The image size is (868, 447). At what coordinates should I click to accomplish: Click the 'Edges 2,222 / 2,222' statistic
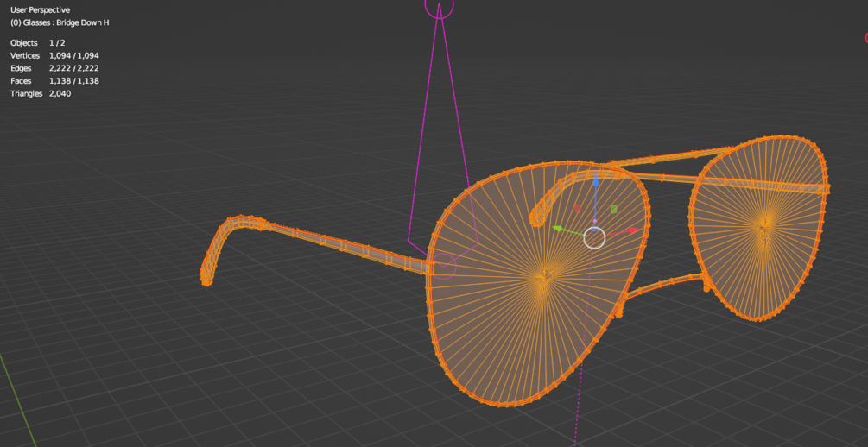pyautogui.click(x=54, y=68)
